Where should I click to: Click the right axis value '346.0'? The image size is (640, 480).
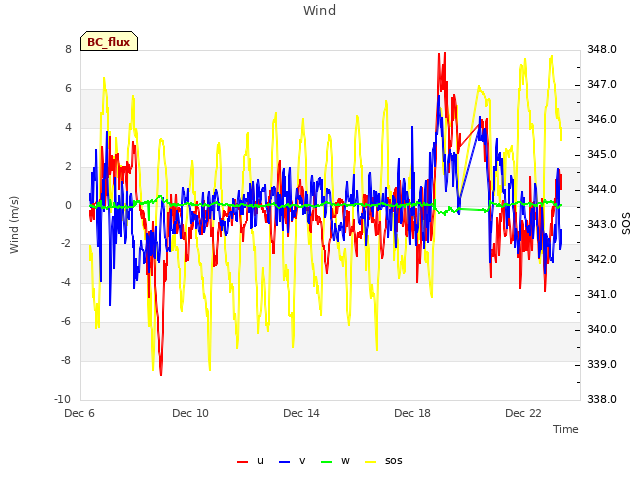point(602,120)
